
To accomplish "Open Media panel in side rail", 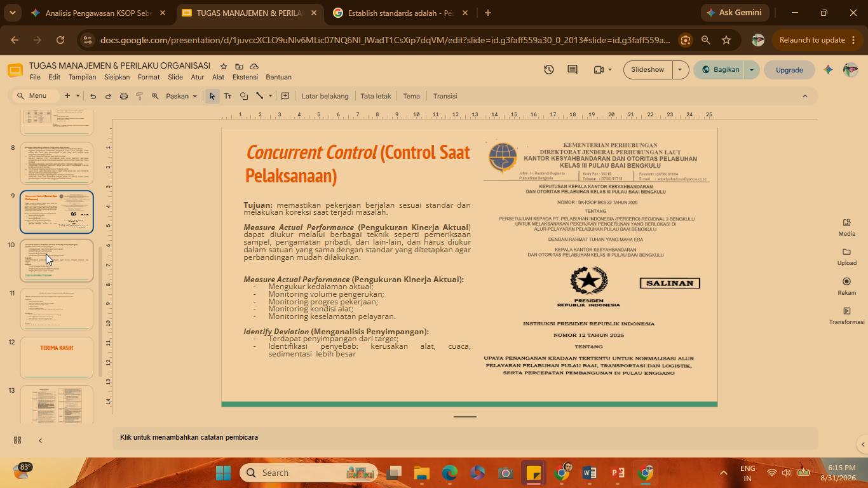I will pyautogui.click(x=846, y=227).
